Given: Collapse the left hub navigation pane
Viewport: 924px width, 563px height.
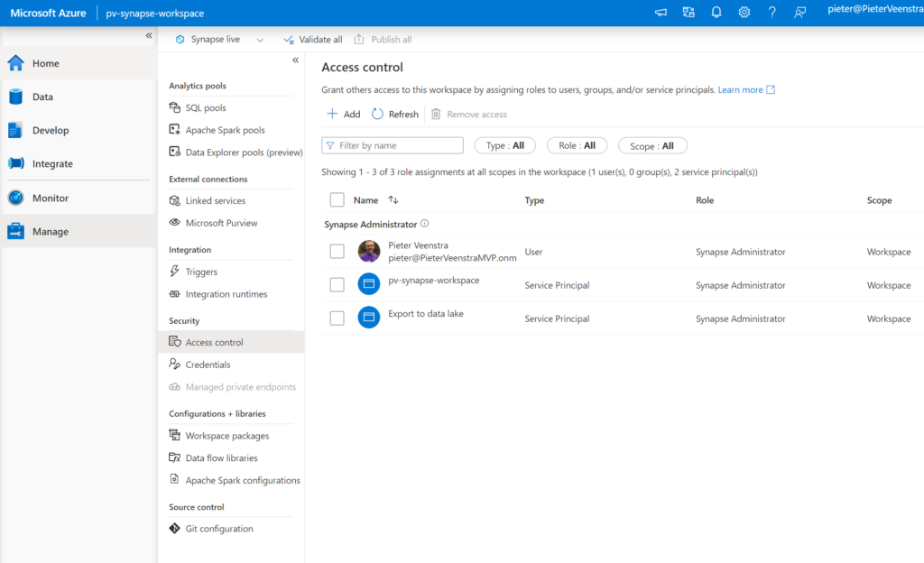Looking at the screenshot, I should click(149, 35).
